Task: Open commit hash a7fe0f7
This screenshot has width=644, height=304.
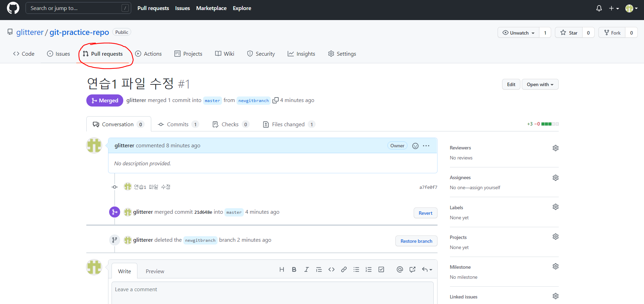Action: (428, 187)
